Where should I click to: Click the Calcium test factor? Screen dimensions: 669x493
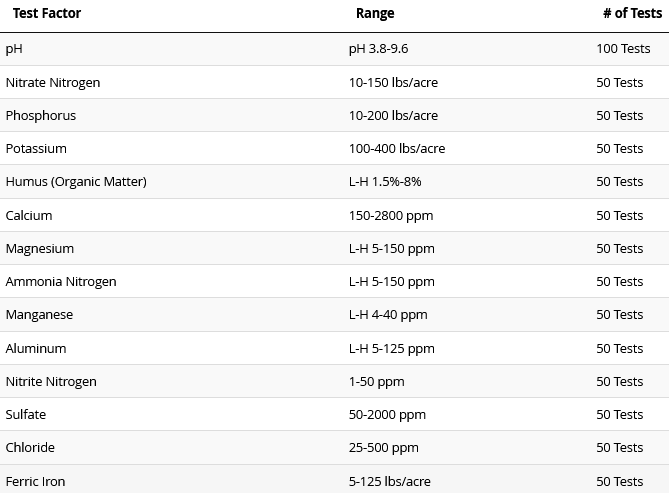(29, 215)
